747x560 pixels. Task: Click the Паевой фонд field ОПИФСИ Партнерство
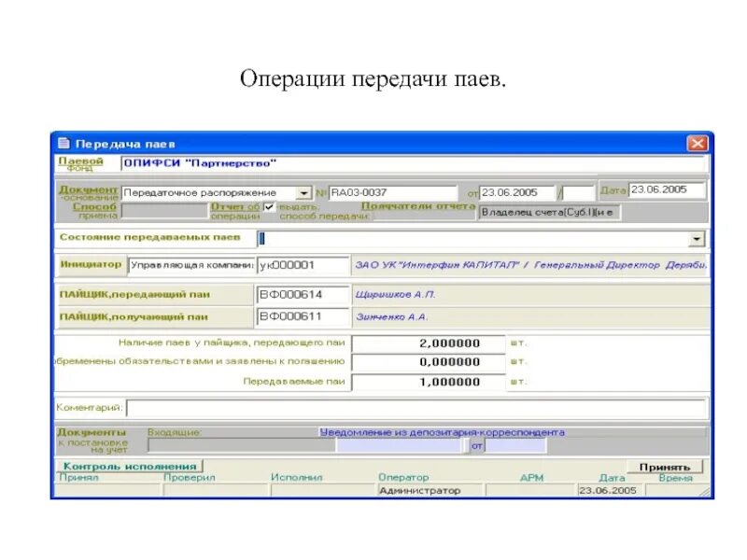point(413,164)
